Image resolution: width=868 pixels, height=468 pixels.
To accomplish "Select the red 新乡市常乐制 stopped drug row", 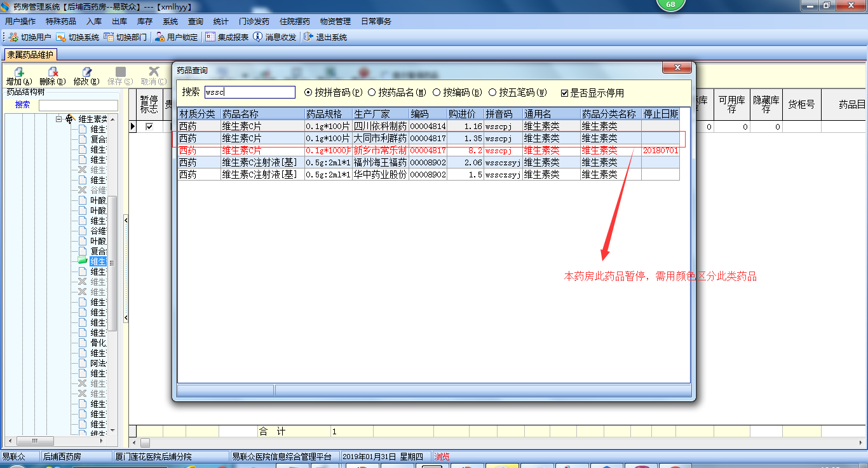I will tap(429, 151).
